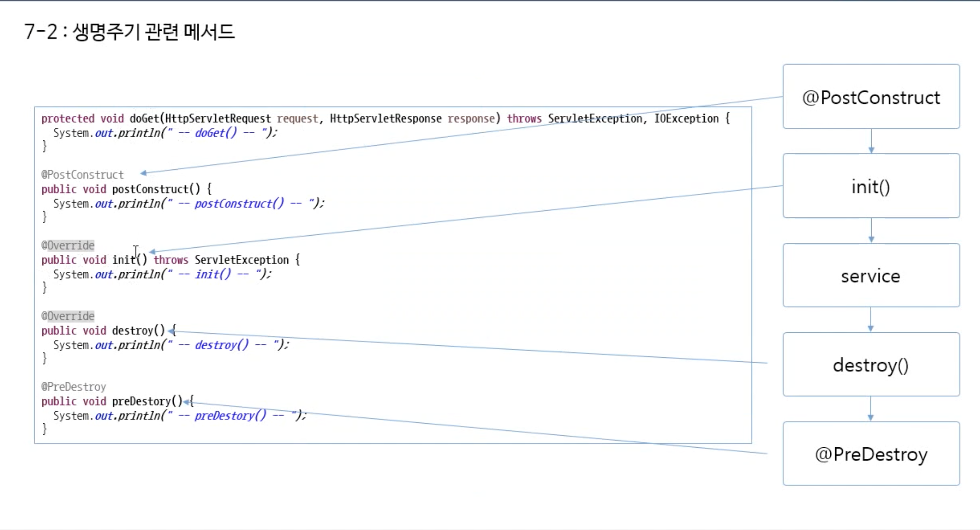Click the @PostConstruct lifecycle box
This screenshot has height=530, width=980.
click(x=871, y=97)
